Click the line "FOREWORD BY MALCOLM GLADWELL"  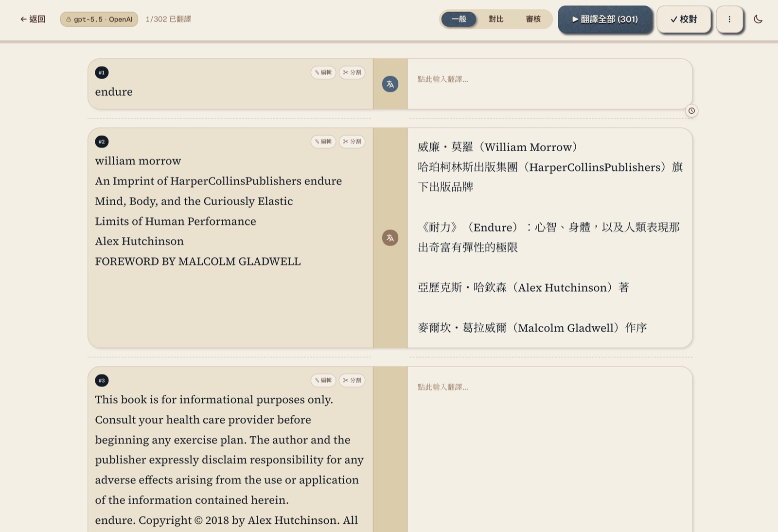[198, 262]
